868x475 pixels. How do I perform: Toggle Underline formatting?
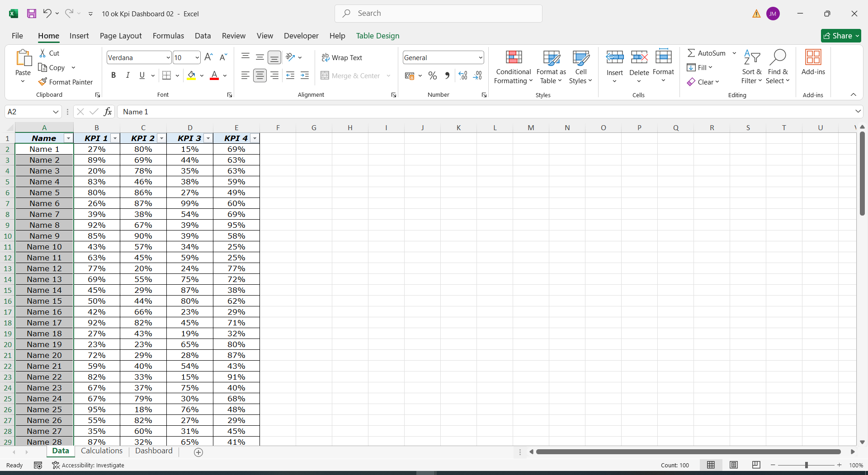click(x=142, y=75)
